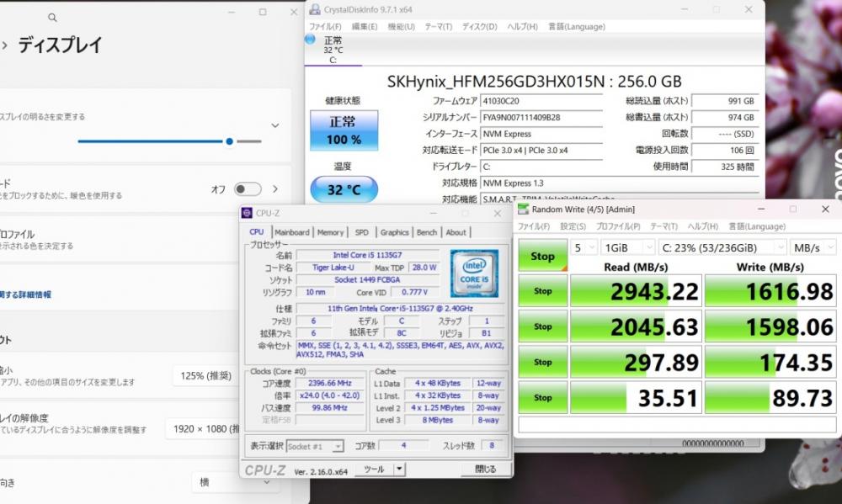Open ヘルプ(H) menu in Random Write window
The image size is (842, 504).
coord(702,226)
